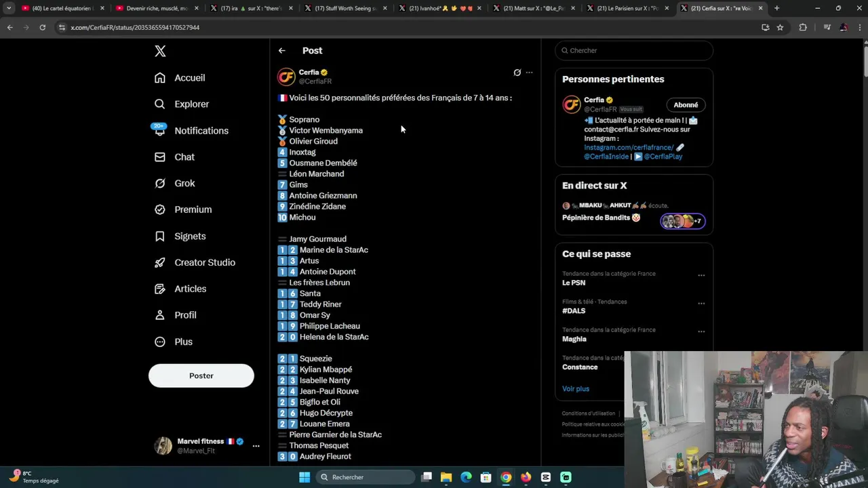Viewport: 868px width, 488px height.
Task: Open Firefox from the taskbar
Action: [526, 477]
